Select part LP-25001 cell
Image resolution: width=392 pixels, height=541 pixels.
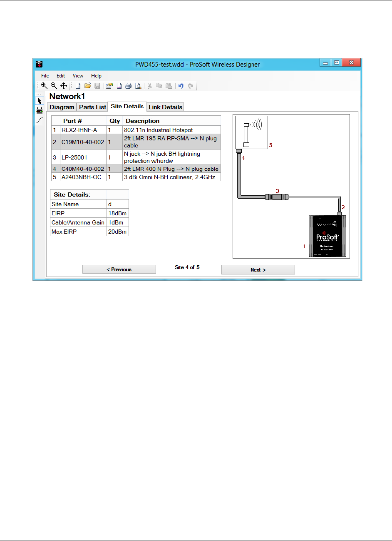pyautogui.click(x=84, y=157)
